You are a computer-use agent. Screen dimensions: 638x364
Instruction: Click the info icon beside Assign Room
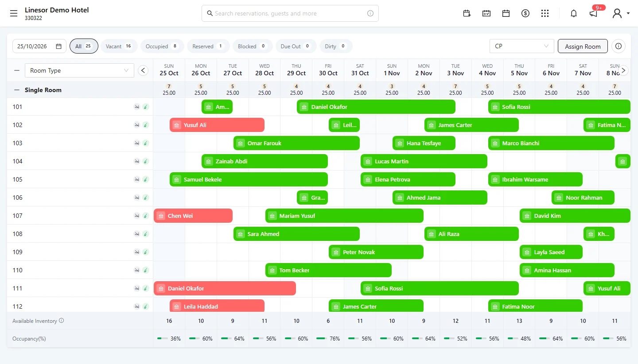click(x=619, y=46)
